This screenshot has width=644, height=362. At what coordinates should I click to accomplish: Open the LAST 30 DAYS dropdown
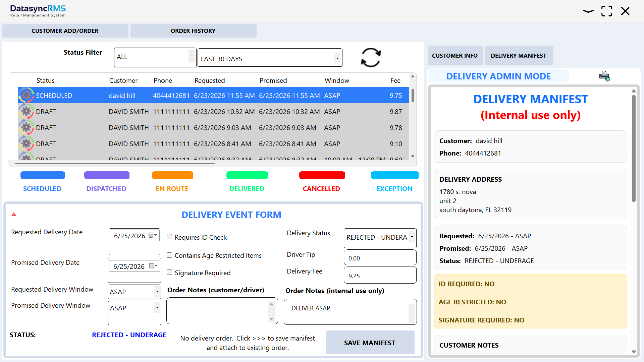pyautogui.click(x=270, y=58)
